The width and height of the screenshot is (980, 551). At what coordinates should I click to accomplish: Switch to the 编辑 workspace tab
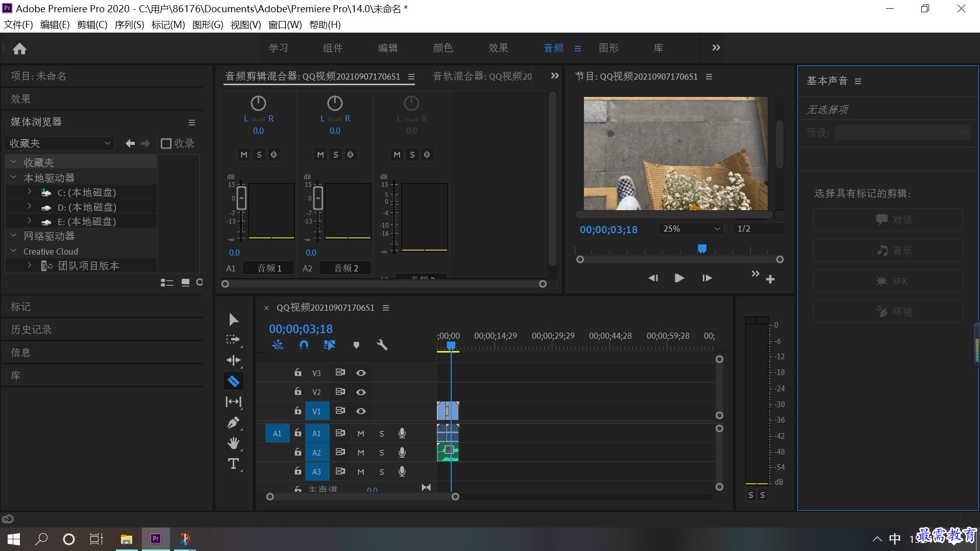(388, 48)
